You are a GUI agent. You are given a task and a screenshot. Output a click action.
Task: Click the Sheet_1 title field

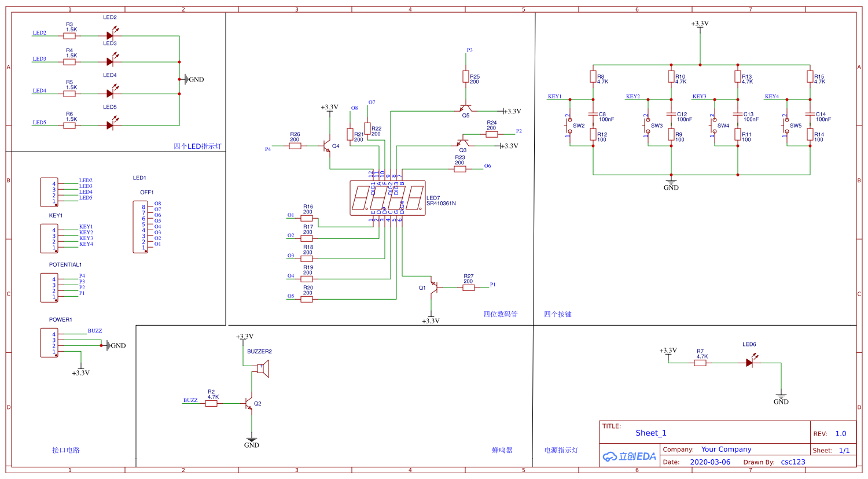point(651,433)
